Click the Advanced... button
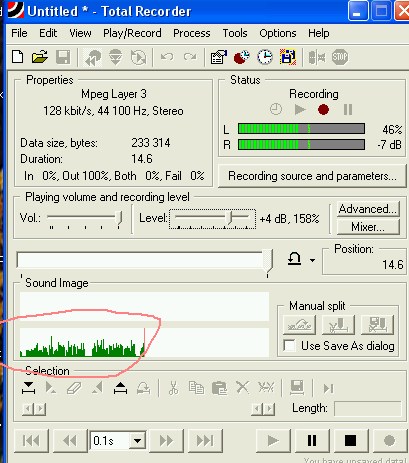This screenshot has height=463, width=409. tap(368, 209)
